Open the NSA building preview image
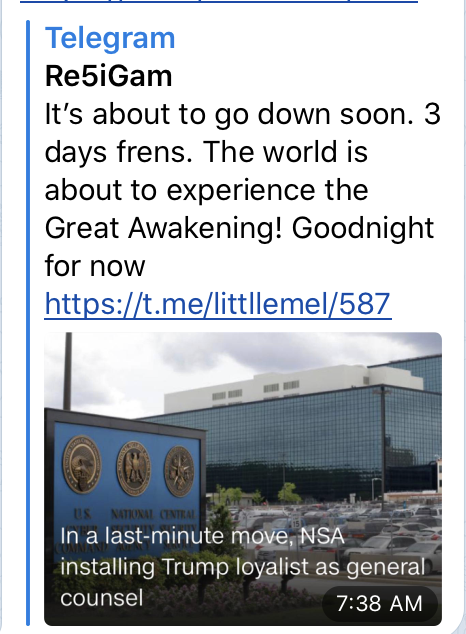466x634 pixels. [243, 479]
